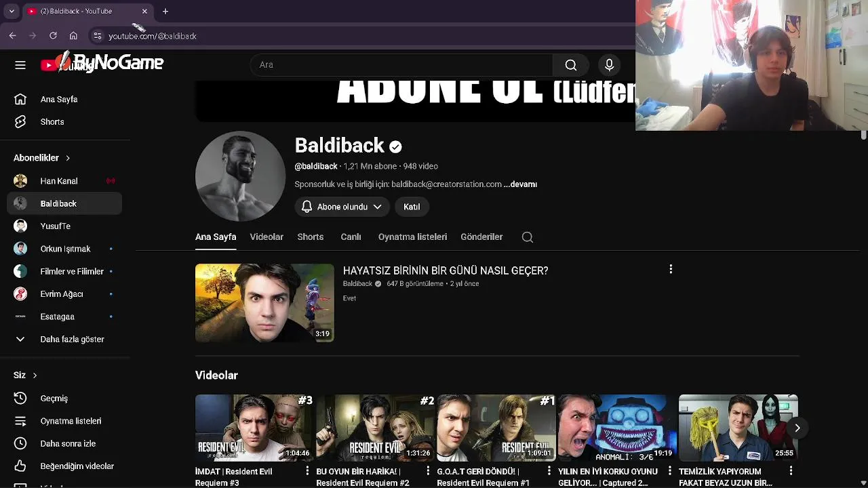Image resolution: width=868 pixels, height=488 pixels.
Task: Search within channel magnifier icon
Action: click(x=528, y=237)
